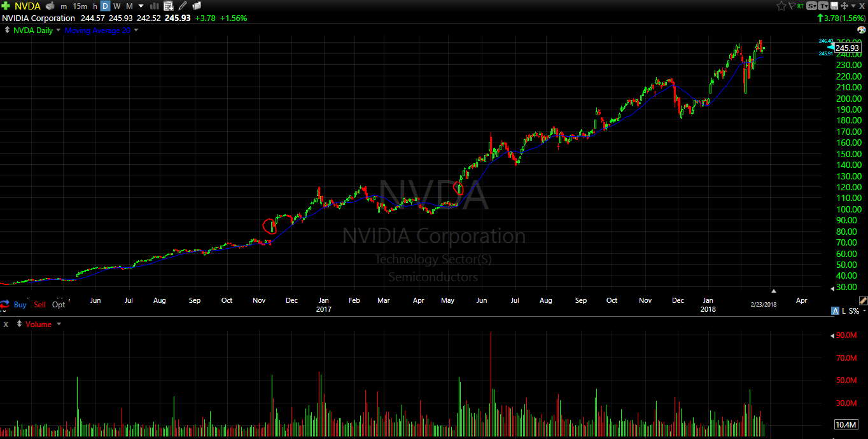868x439 pixels.
Task: Select the hourly 'h' timeframe
Action: tap(95, 6)
